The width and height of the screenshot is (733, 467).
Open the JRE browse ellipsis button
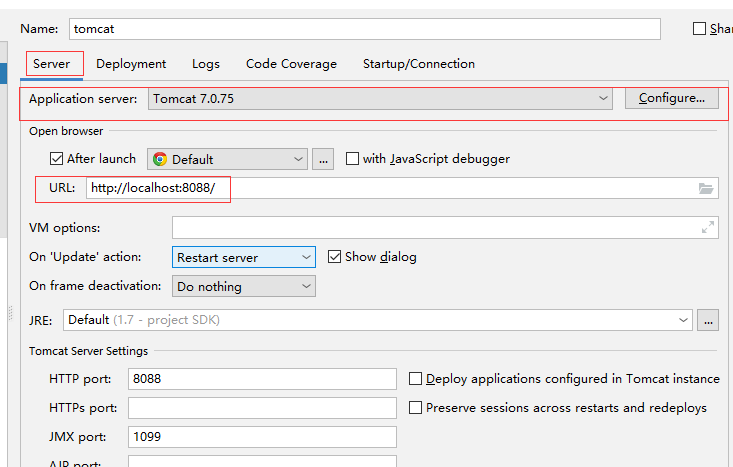tap(708, 320)
